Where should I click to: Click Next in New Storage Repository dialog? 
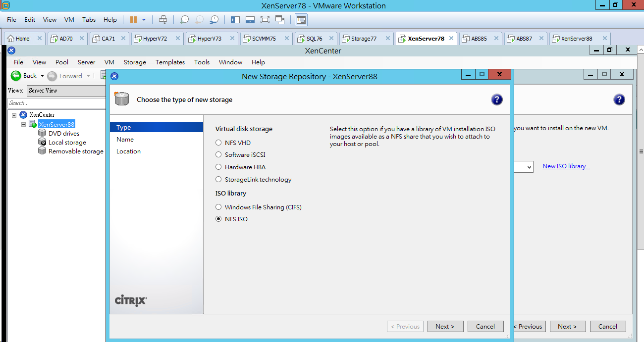pos(445,326)
